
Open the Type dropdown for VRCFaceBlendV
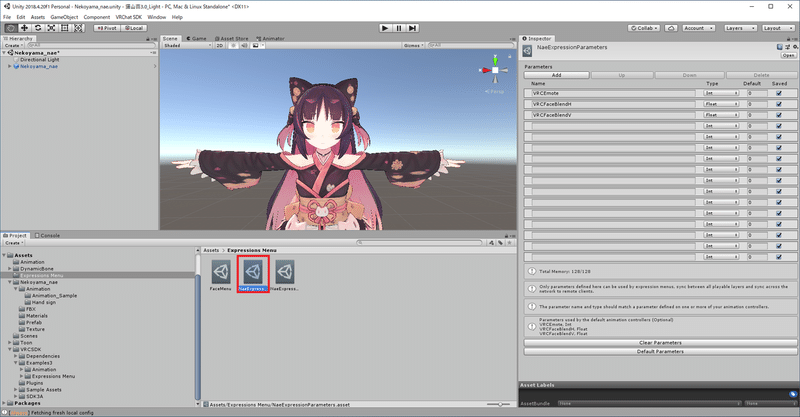tap(721, 115)
